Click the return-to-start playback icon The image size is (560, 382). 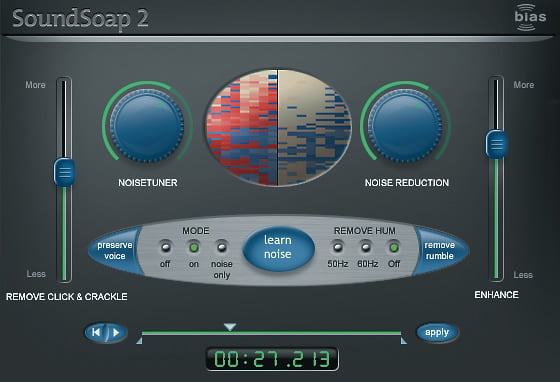(96, 332)
